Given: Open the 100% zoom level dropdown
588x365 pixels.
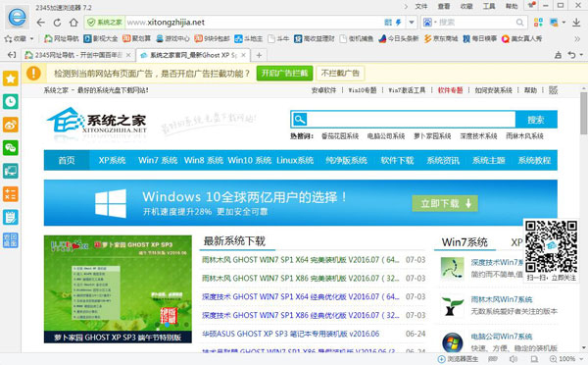Looking at the screenshot, I should tap(565, 359).
